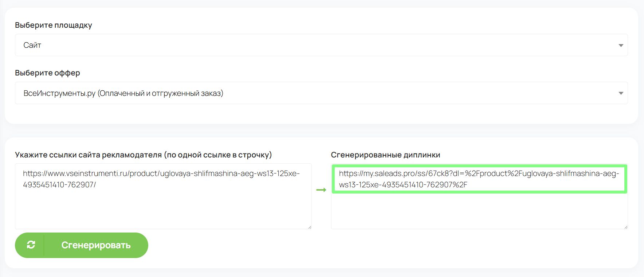
Task: Open the "Сайт" platform select box
Action: pyautogui.click(x=321, y=45)
